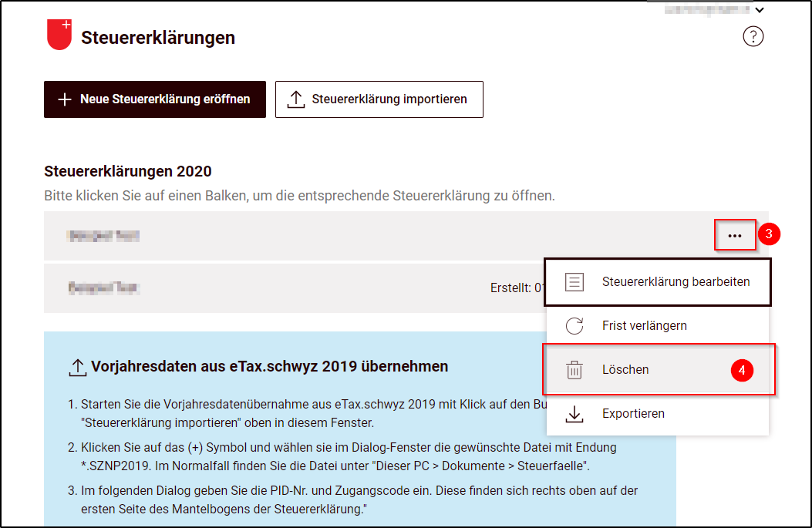Click the download arrow icon beside Exportieren
812x528 pixels.
[x=574, y=414]
